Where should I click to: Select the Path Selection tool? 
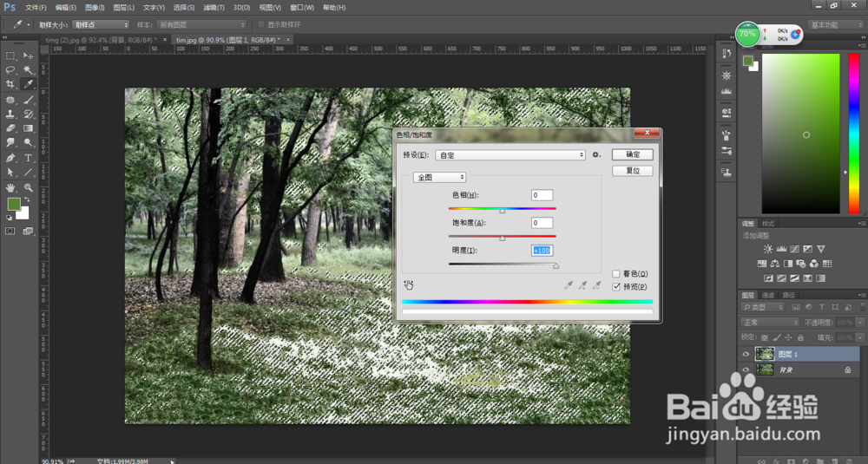(10, 173)
